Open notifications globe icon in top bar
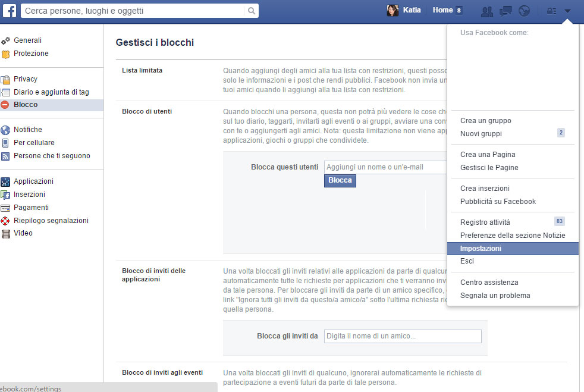 524,11
